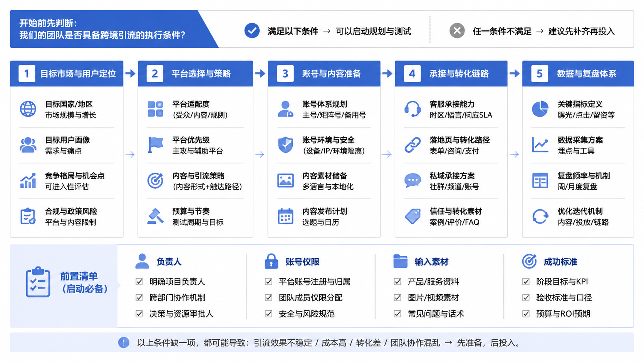Image resolution: width=644 pixels, height=362 pixels.
Task: Click the target icon beside 内容与引流策略
Action: point(155,181)
